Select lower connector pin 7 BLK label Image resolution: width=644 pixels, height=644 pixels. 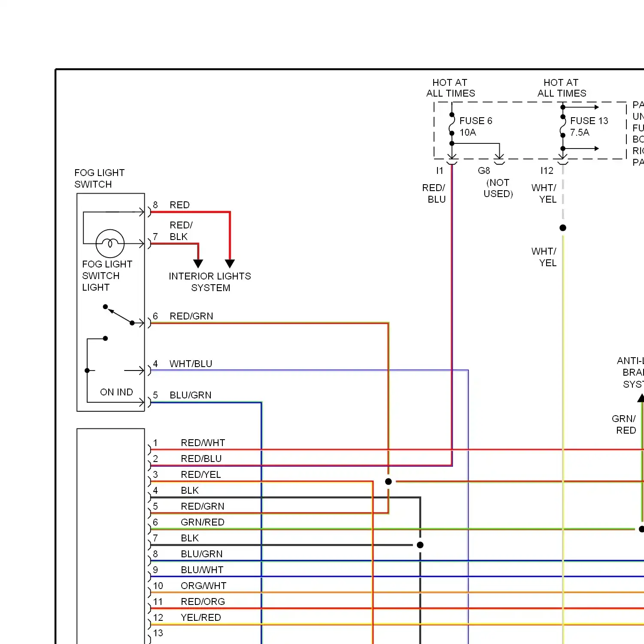click(189, 538)
